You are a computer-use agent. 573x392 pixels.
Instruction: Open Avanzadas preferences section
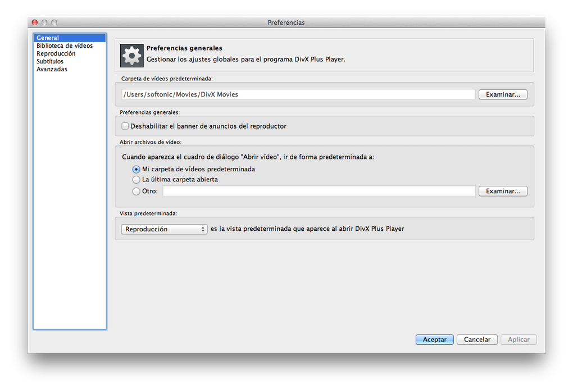click(52, 70)
